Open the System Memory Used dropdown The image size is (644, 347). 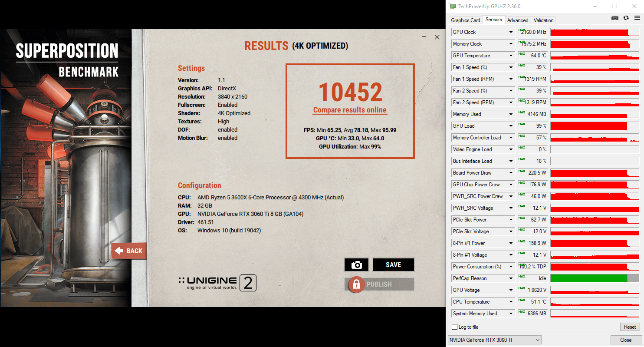point(511,314)
